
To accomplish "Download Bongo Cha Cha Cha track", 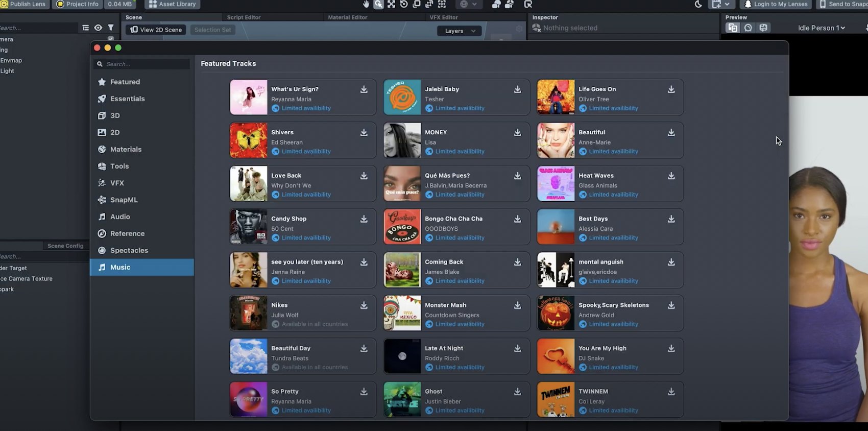I will (x=518, y=219).
